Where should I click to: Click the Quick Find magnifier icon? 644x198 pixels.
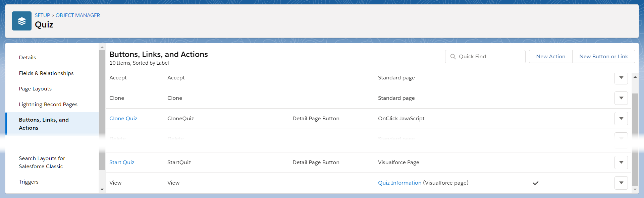tap(453, 57)
